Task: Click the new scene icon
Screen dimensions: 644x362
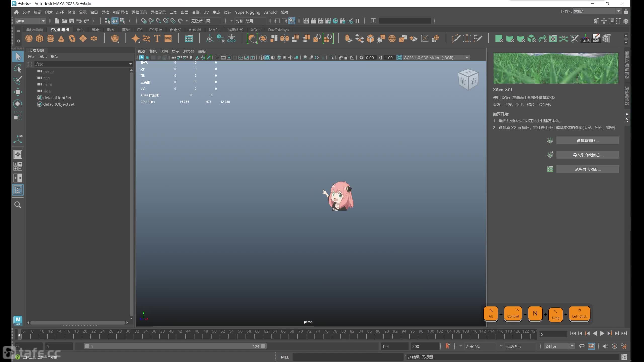Action: (x=57, y=21)
